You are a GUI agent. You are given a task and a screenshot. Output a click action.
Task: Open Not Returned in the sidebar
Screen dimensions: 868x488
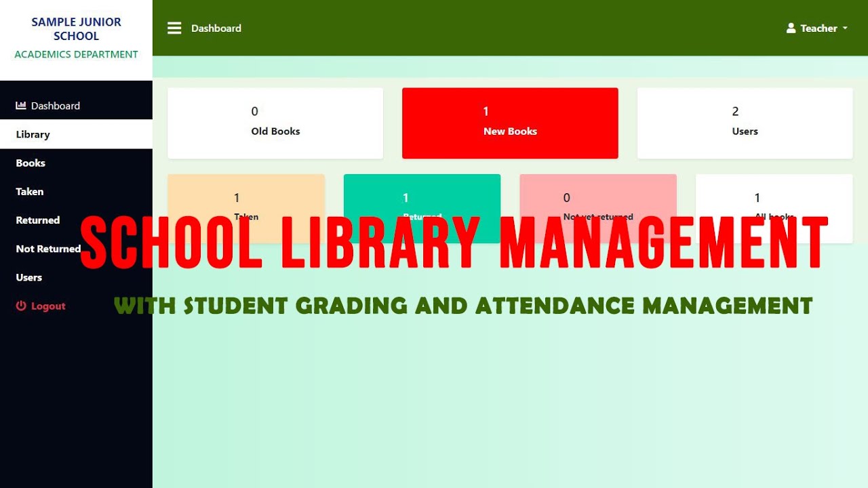[x=76, y=249]
